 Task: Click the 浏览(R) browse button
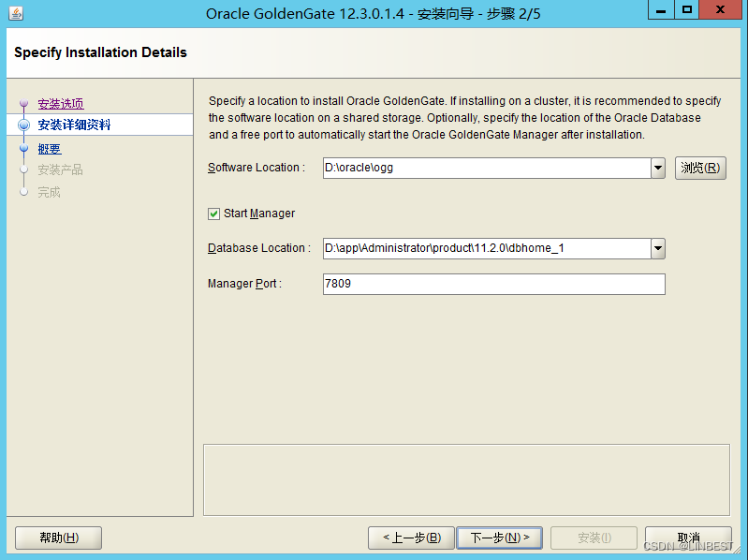(x=700, y=168)
